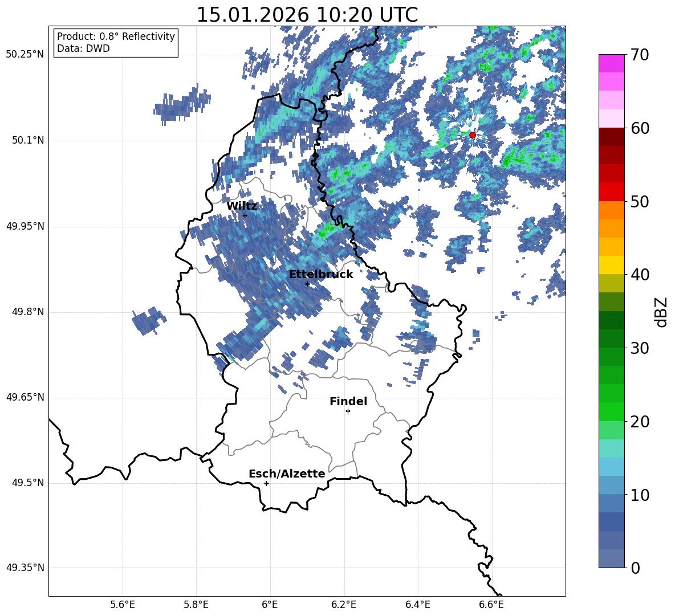This screenshot has width=675, height=616.
Task: Click the Wiltz city label
Action: coord(242,206)
